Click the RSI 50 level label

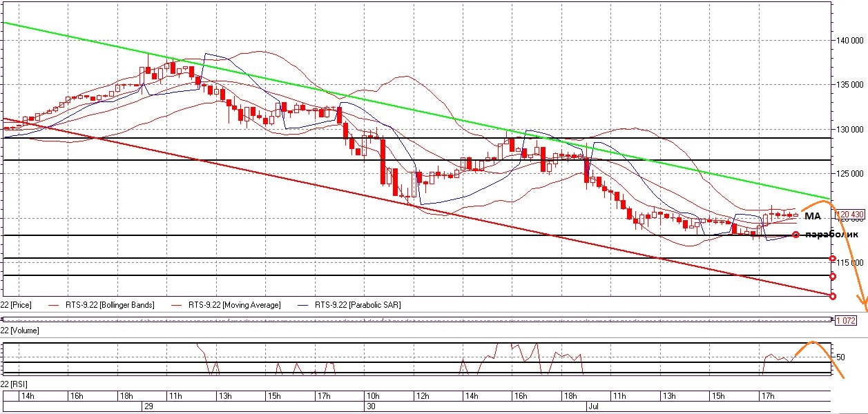pos(841,357)
